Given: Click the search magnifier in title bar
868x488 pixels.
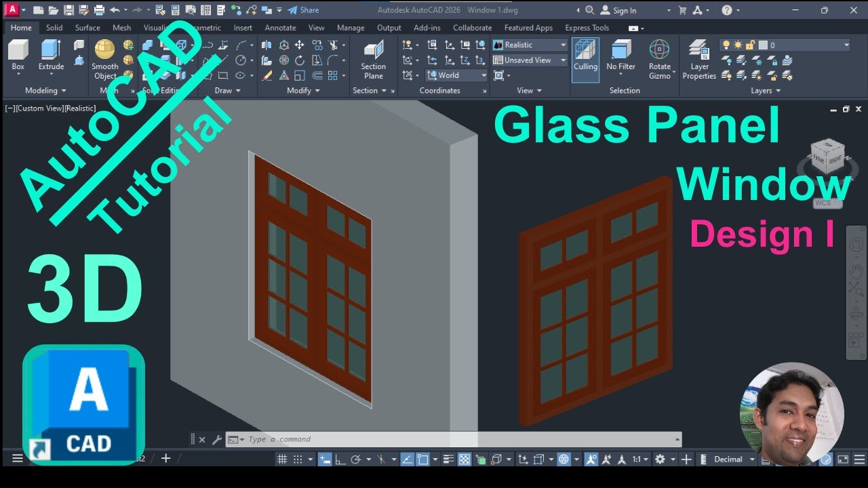Looking at the screenshot, I should pos(590,10).
